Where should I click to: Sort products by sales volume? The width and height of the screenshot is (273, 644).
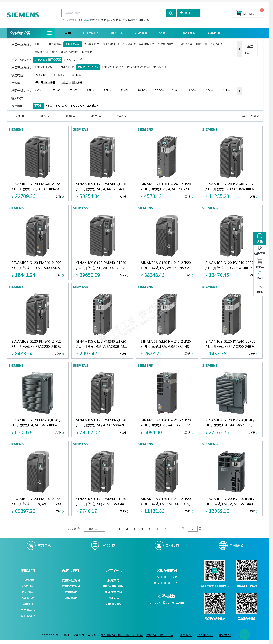[x=96, y=116]
